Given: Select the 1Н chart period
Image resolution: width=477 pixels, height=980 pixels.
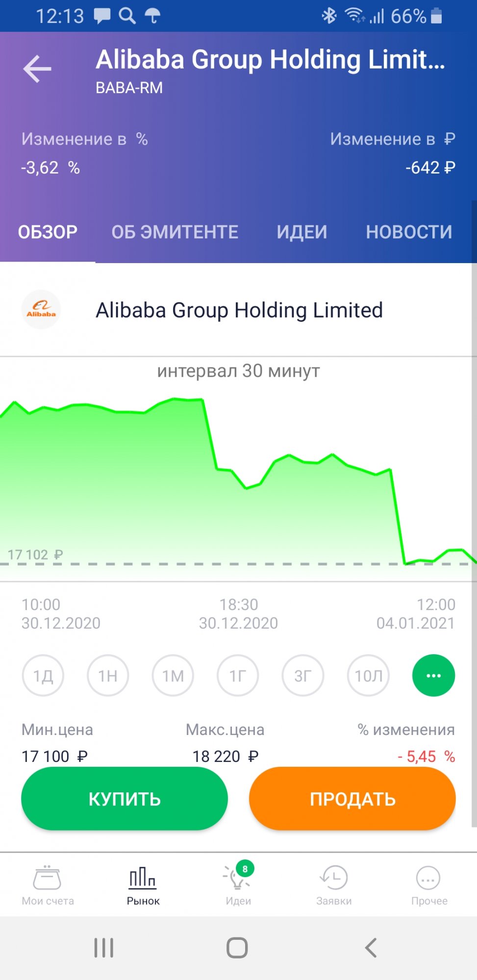Looking at the screenshot, I should click(x=108, y=676).
